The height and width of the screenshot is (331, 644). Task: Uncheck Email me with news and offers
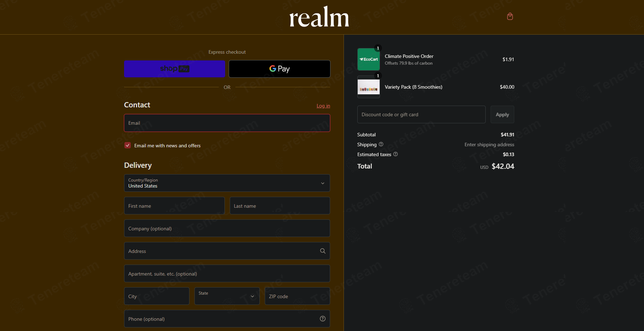click(128, 145)
